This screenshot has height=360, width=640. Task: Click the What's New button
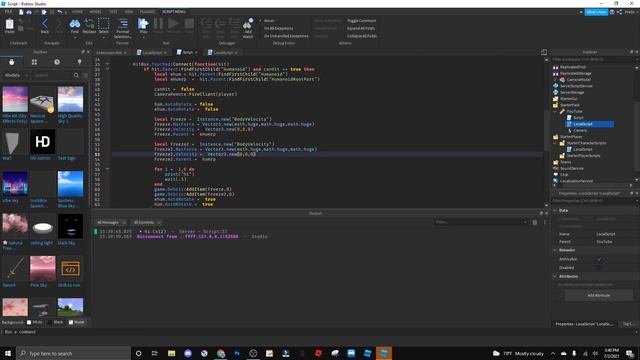pos(596,12)
